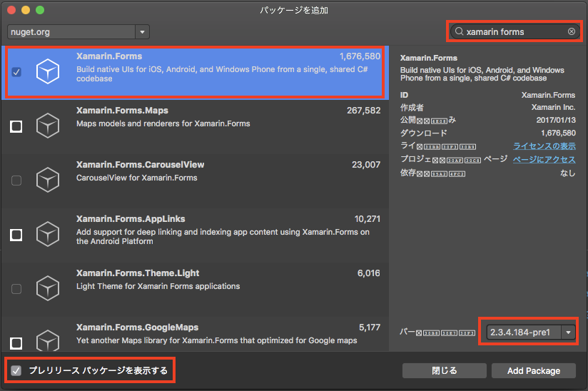Open the ページにアクセス link

(544, 159)
